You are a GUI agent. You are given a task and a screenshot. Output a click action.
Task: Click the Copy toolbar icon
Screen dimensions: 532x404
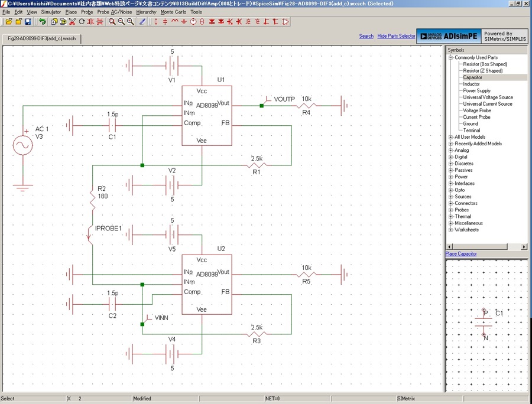(63, 22)
